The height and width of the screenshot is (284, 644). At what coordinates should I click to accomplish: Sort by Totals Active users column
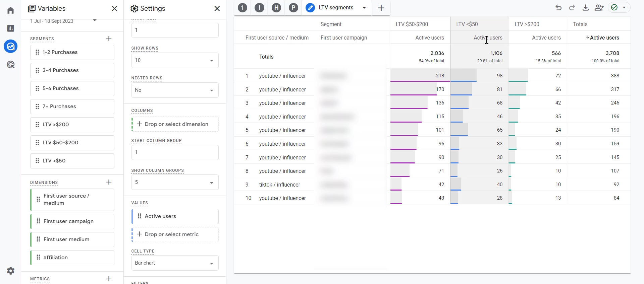[x=602, y=38]
